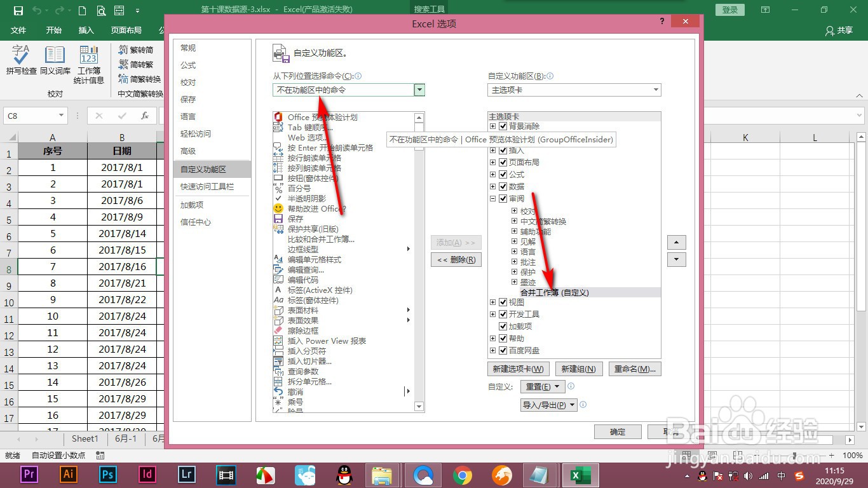This screenshot has width=868, height=488.
Task: Uncheck the 页面布局 tab checkbox
Action: click(x=503, y=162)
